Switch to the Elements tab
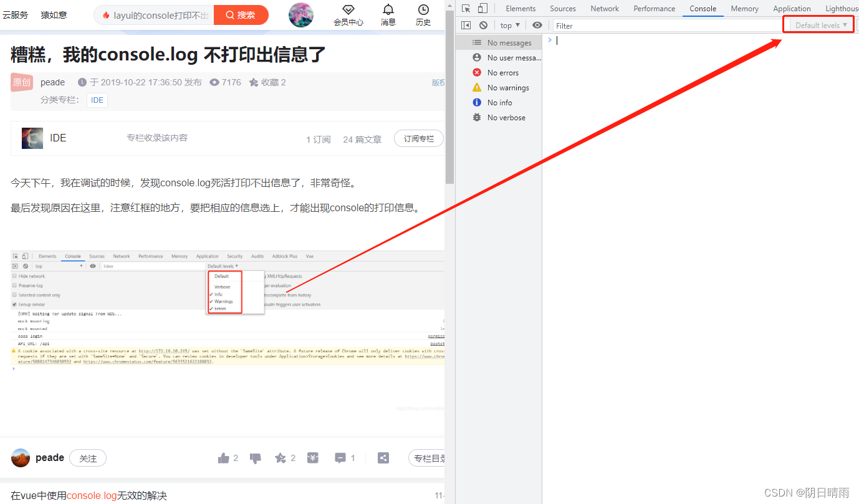Viewport: 859px width, 504px height. [521, 9]
